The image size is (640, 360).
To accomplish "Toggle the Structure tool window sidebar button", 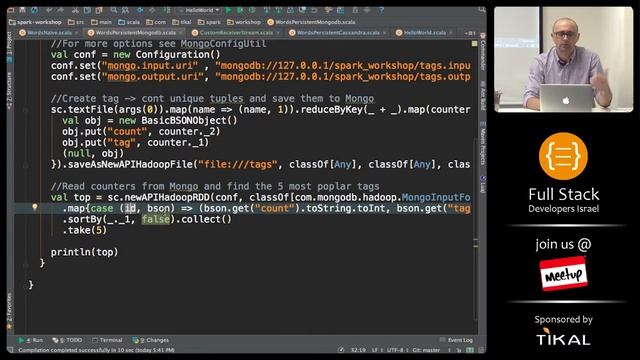I will (x=10, y=91).
